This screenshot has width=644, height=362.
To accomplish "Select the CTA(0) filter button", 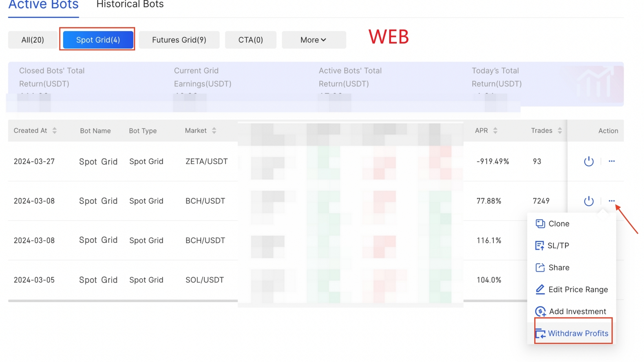I will pyautogui.click(x=250, y=40).
